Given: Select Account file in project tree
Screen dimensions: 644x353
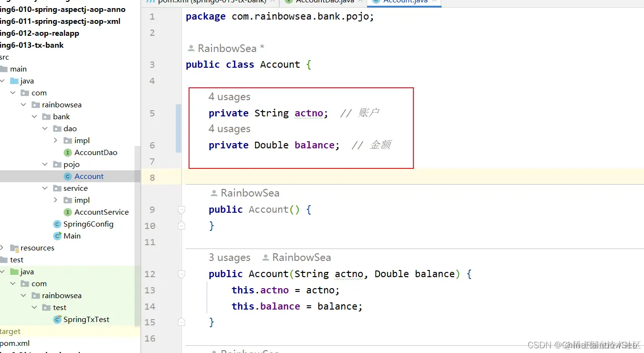Looking at the screenshot, I should point(89,176).
